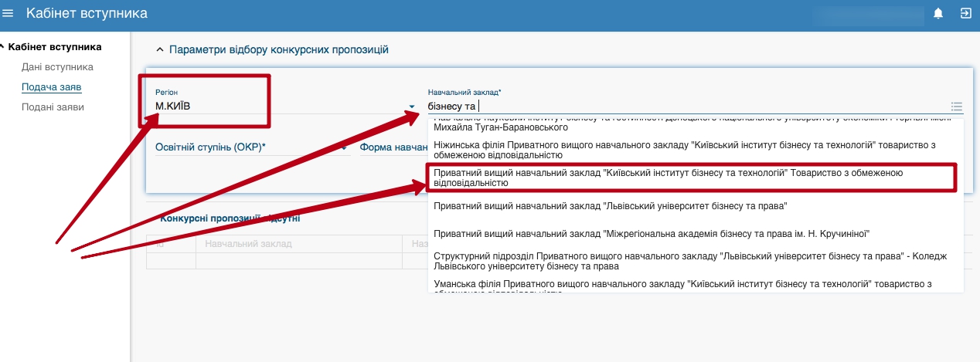Open the Регіон dropdown arrow
980x362 pixels.
pyautogui.click(x=412, y=107)
